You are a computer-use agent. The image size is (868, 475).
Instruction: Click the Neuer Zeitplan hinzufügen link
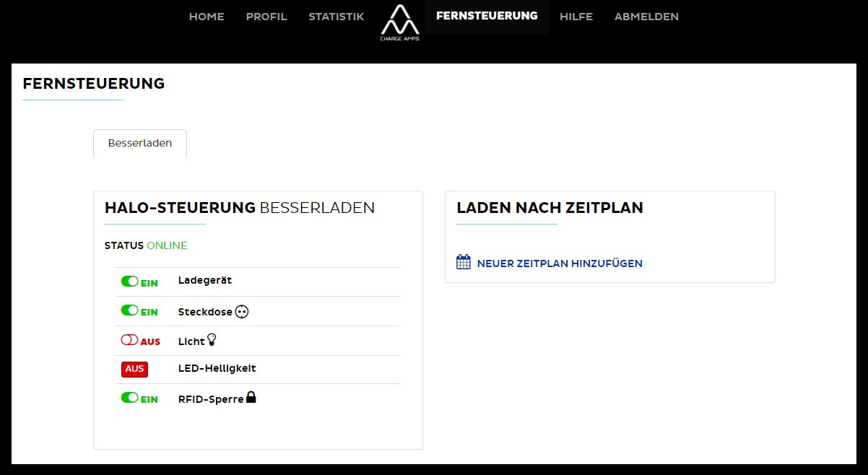coord(560,263)
